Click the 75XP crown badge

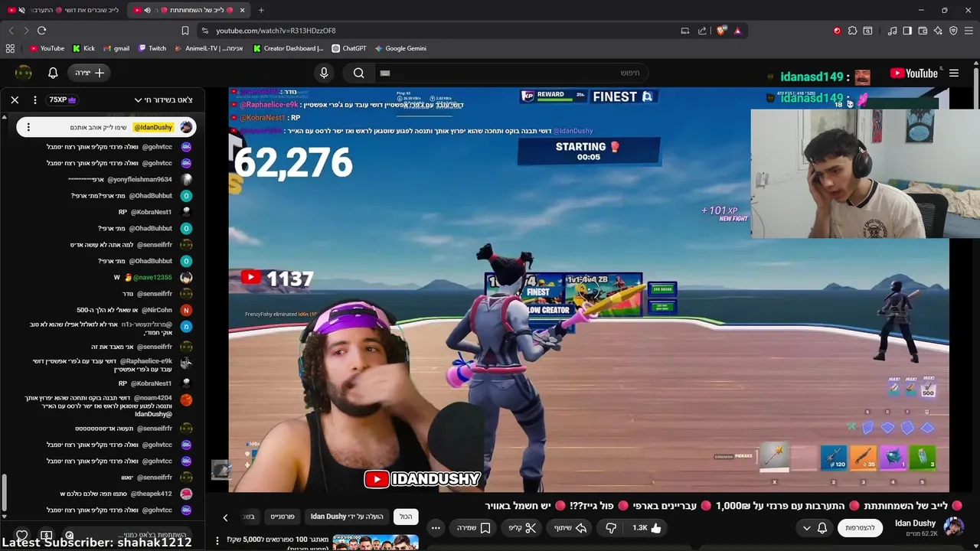pos(63,99)
